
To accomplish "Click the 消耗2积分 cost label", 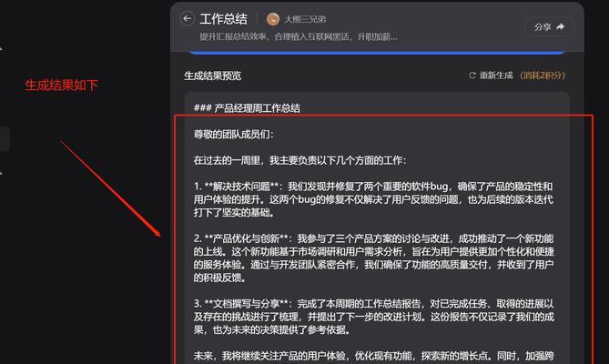I will click(x=543, y=76).
